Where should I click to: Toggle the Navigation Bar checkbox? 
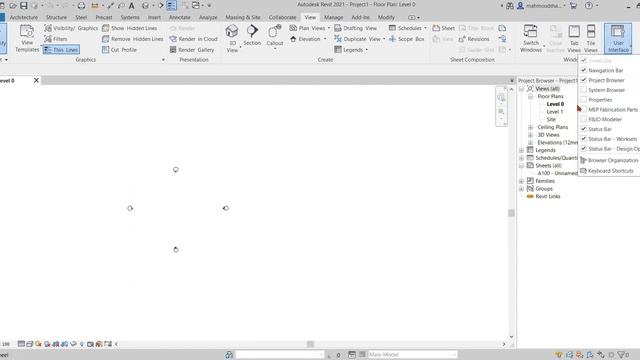584,70
